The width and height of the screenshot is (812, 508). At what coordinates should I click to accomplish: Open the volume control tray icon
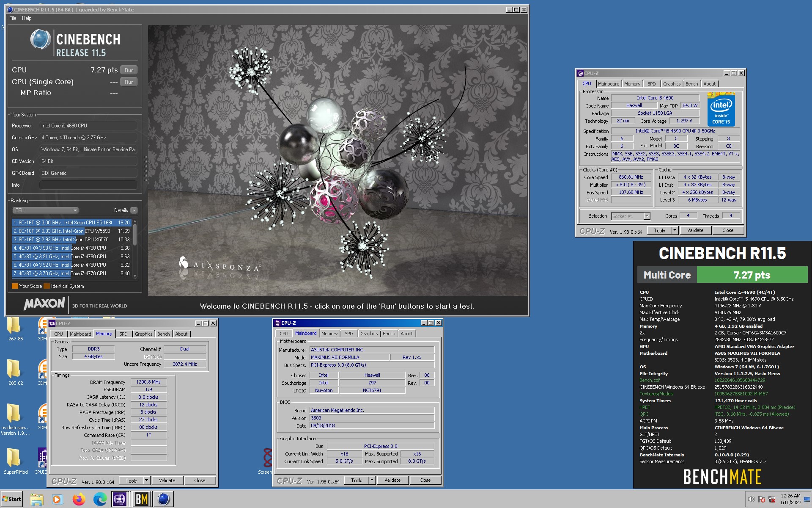751,499
